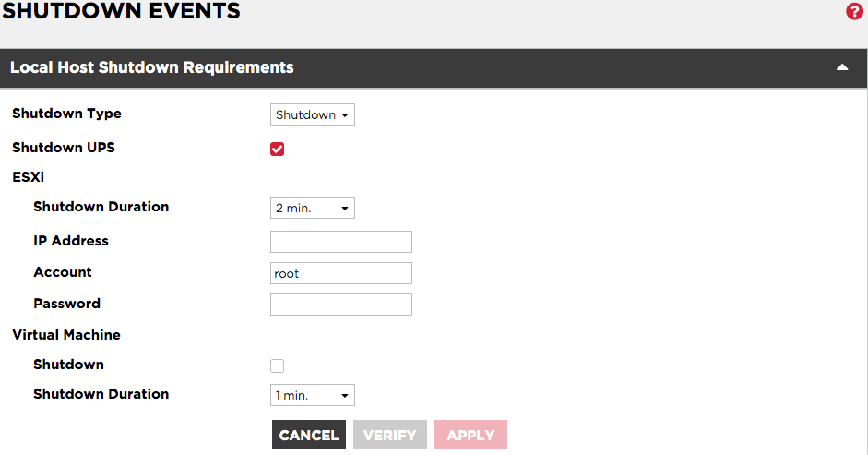
Task: Click the ESXi section label
Action: (28, 176)
